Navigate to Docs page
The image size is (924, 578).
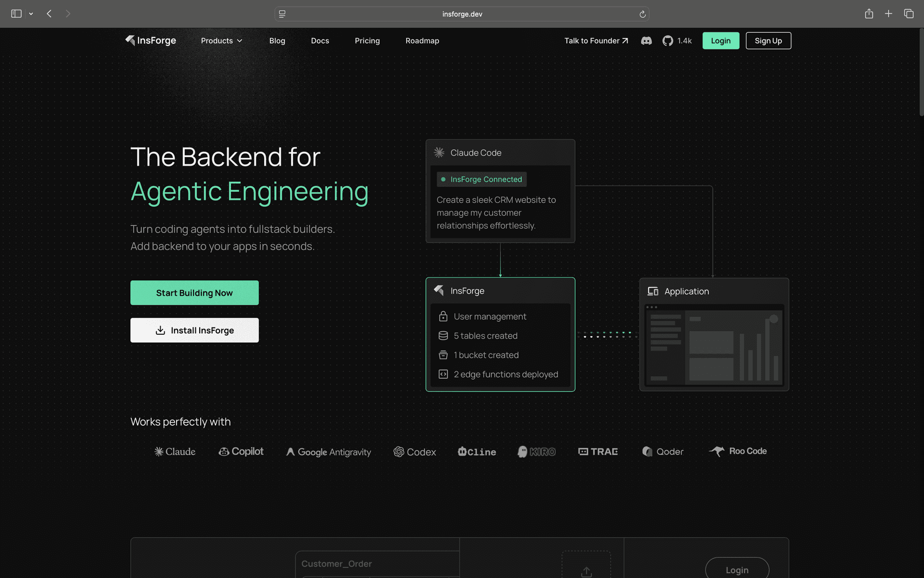(320, 41)
